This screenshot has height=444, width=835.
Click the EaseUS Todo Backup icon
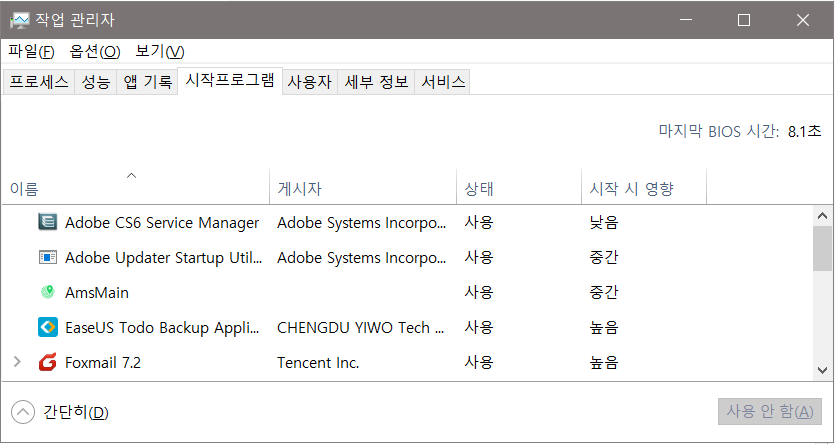point(48,327)
